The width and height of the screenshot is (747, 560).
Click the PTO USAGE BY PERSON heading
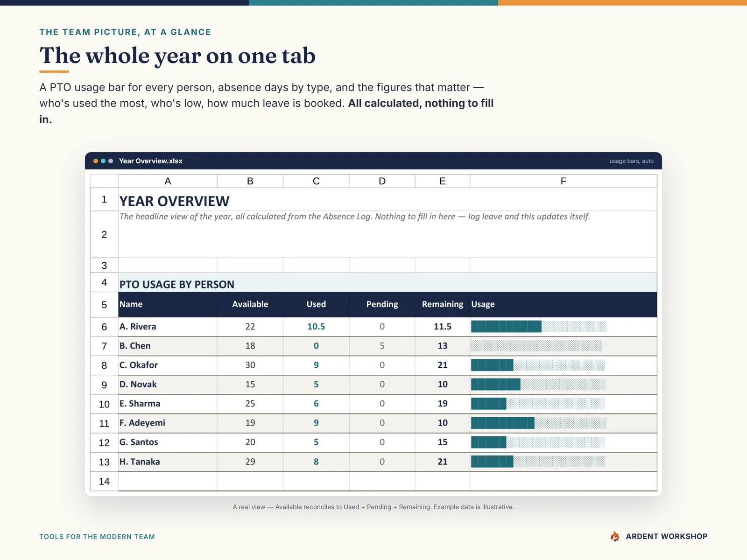coord(388,283)
